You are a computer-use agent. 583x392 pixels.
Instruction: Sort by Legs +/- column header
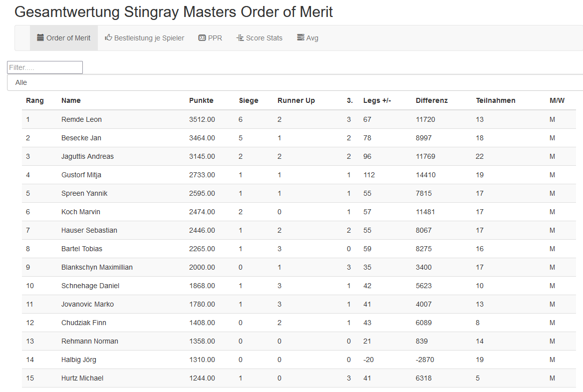(x=377, y=100)
